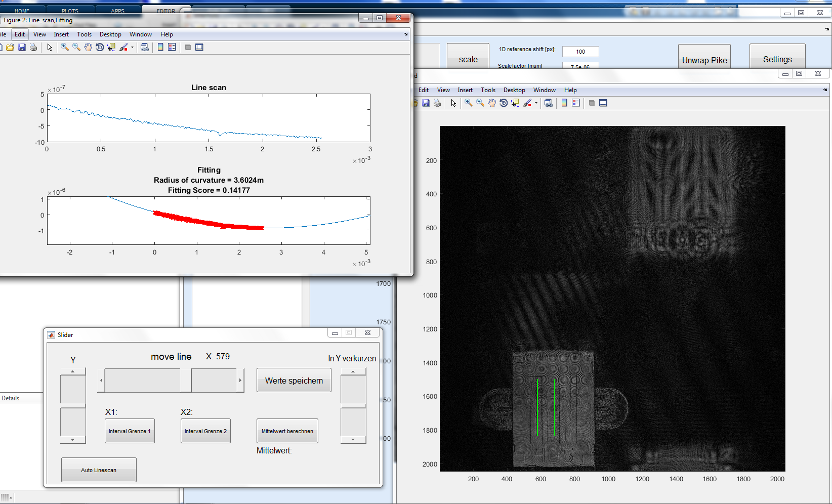832x504 pixels.
Task: Select Zoom In tool in Figure 2 toolbar
Action: tap(65, 47)
